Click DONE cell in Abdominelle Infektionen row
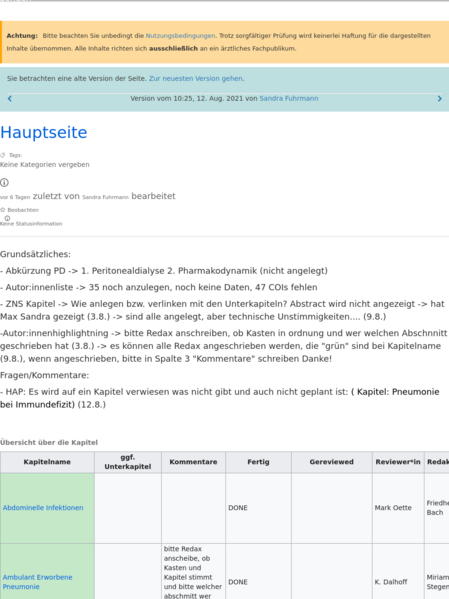The image size is (449, 599). (258, 508)
